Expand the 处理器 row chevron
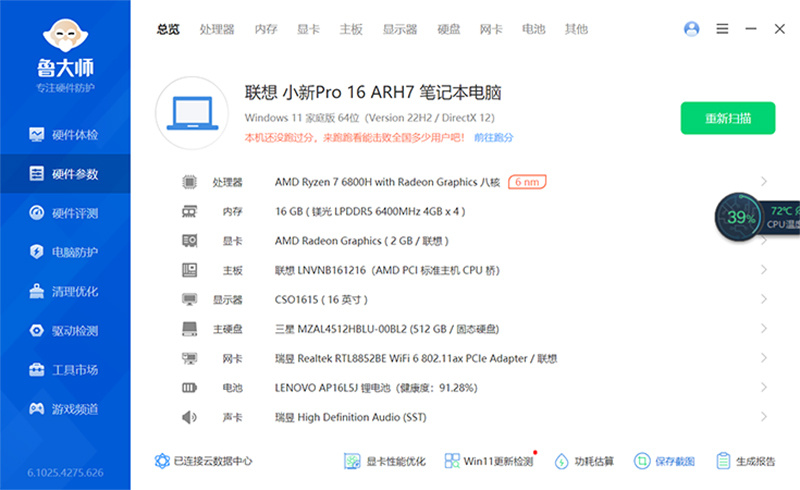This screenshot has height=490, width=800. tap(764, 181)
